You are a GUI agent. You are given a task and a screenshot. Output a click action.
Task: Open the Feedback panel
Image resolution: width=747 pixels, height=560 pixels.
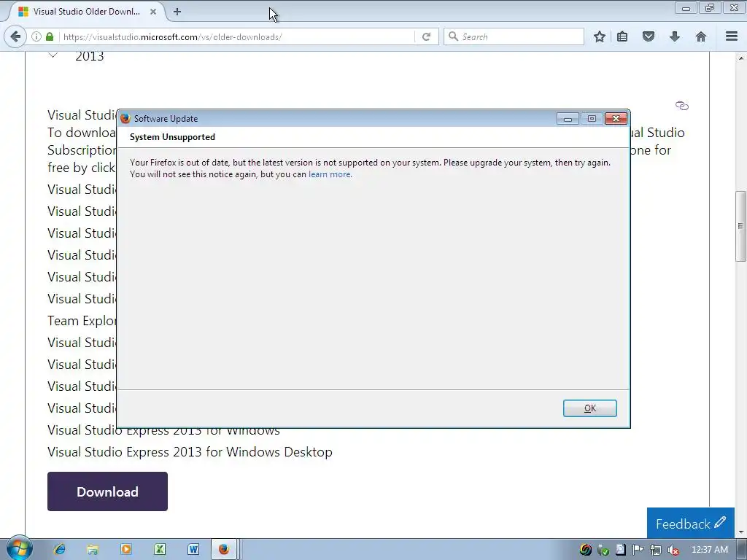(690, 524)
